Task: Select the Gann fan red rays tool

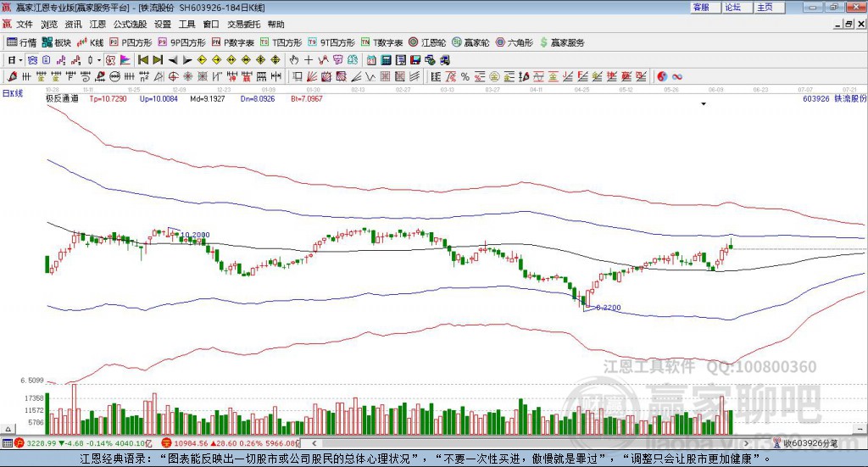Action: [312, 76]
